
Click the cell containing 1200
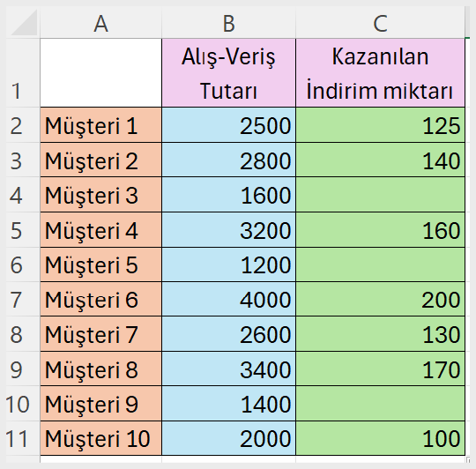pos(228,264)
